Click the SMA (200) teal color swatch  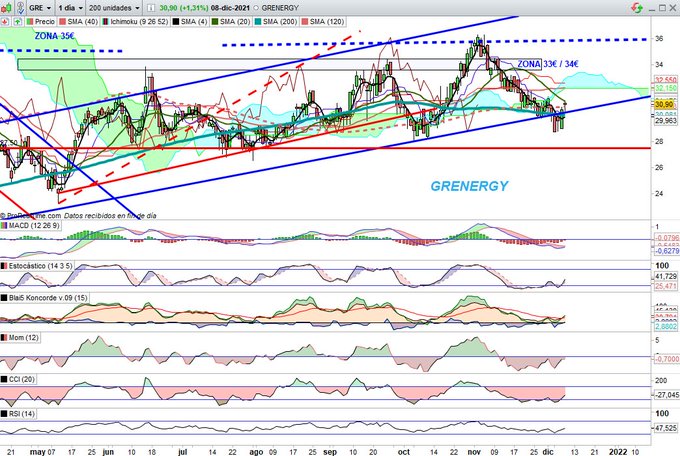pos(258,21)
